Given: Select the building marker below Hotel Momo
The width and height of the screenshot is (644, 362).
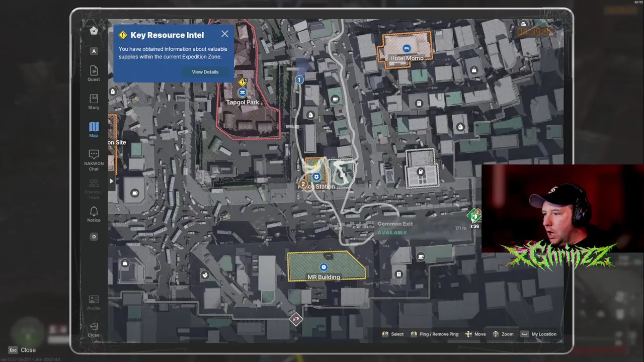Looking at the screenshot, I should coord(419,104).
